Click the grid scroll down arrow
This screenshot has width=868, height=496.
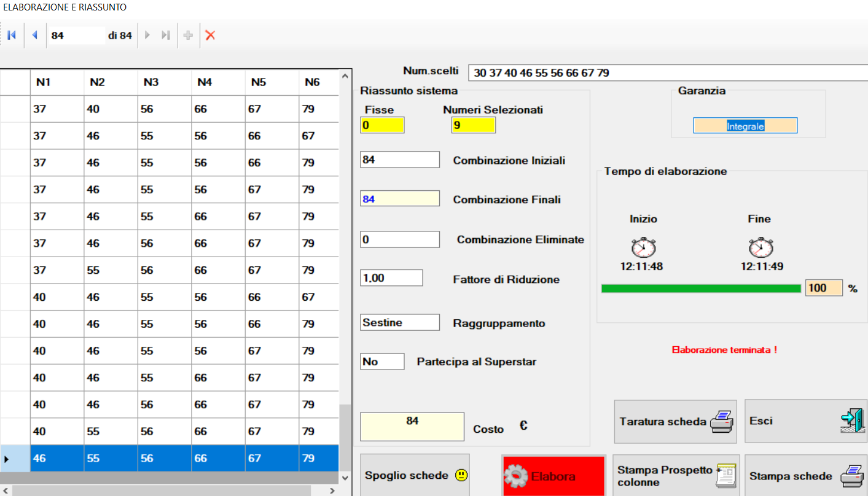click(345, 477)
